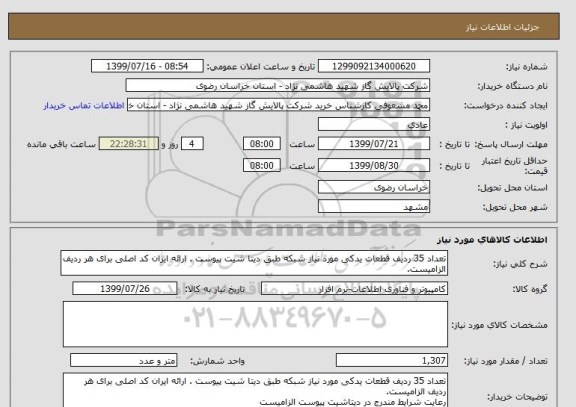Image resolution: width=576 pixels, height=407 pixels.
Task: Click the label شهر محل تحویل
Action: pos(515,207)
